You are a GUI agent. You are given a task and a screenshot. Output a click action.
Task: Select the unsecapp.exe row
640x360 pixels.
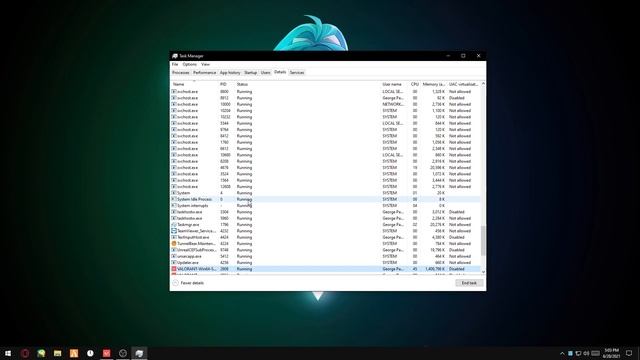[326, 256]
